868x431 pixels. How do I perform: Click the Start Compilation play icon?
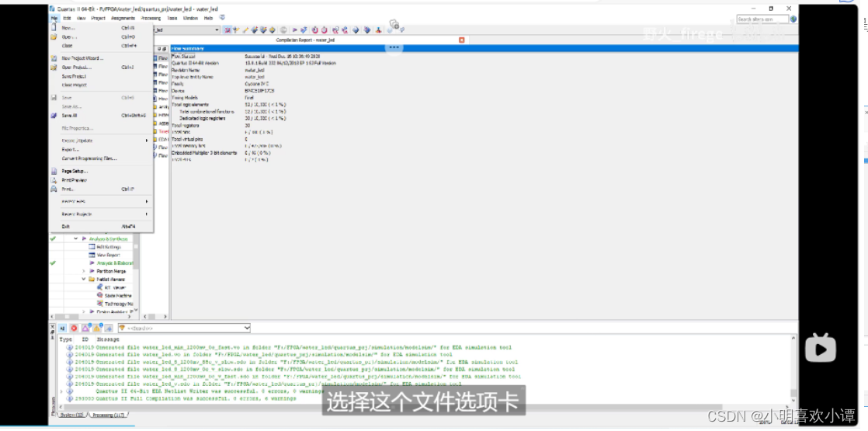(x=295, y=30)
